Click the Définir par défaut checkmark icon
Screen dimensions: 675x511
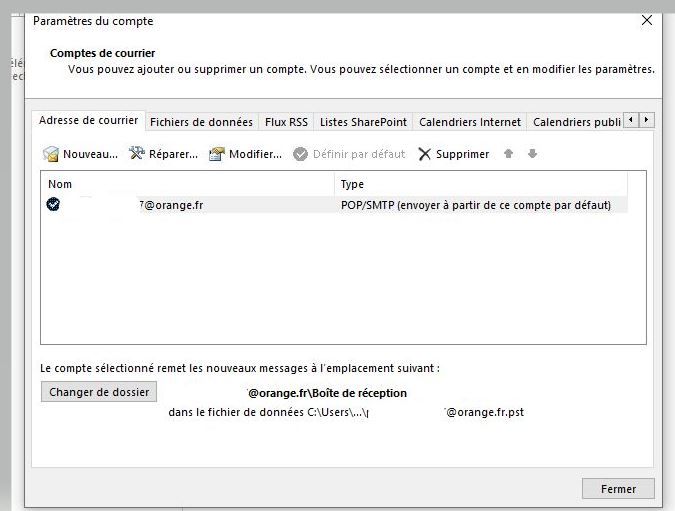[x=299, y=154]
